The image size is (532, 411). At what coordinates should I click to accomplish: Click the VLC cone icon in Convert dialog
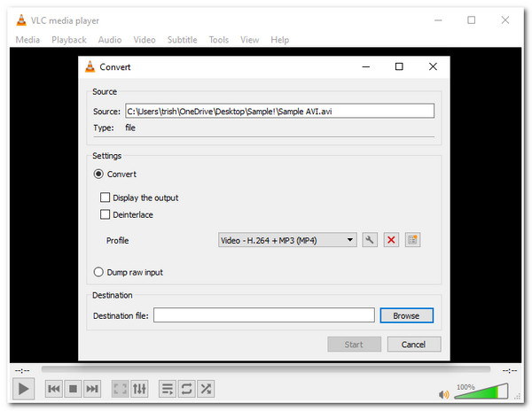pyautogui.click(x=90, y=66)
